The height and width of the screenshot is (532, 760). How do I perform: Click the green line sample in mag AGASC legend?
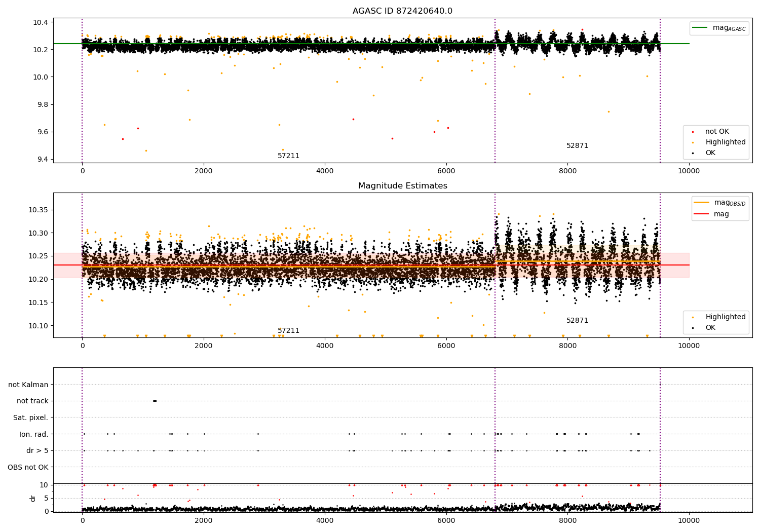pyautogui.click(x=700, y=28)
